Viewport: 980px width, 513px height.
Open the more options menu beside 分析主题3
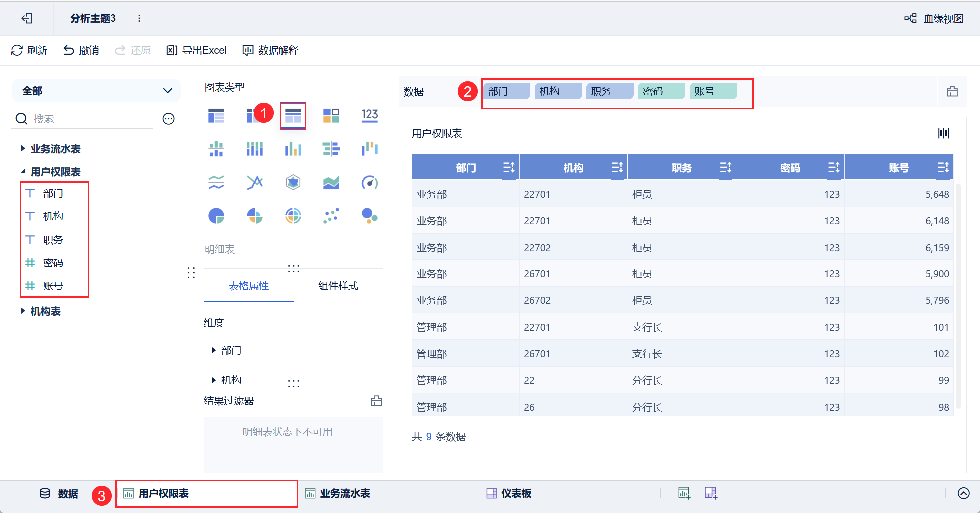[x=139, y=18]
